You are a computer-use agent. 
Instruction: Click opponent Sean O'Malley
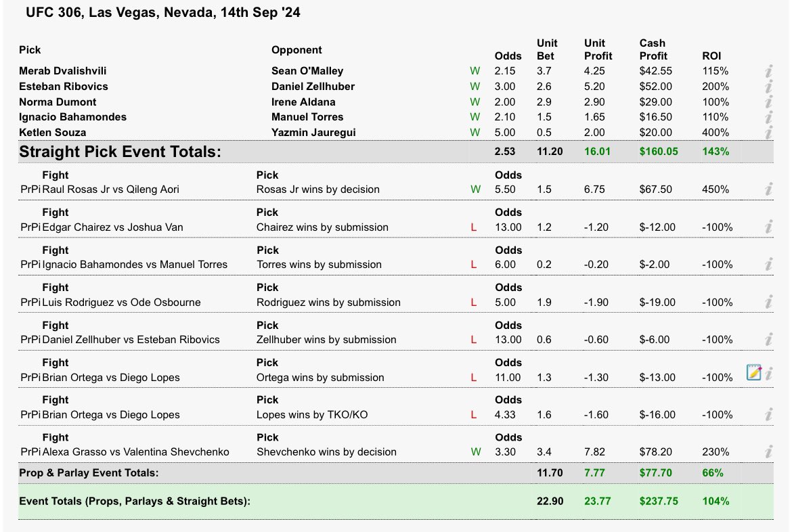coord(307,71)
